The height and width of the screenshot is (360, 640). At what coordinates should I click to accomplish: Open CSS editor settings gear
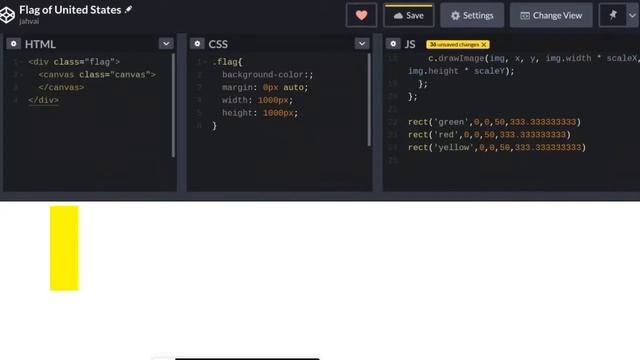pyautogui.click(x=197, y=44)
